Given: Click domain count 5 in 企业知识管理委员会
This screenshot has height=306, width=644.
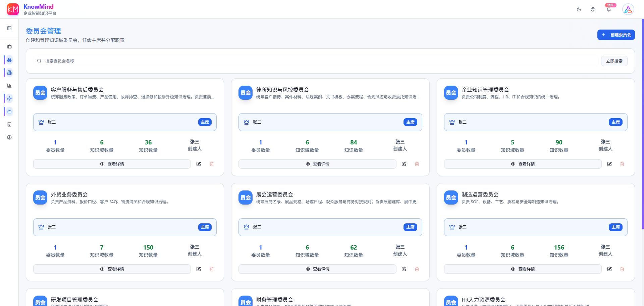Looking at the screenshot, I should click(x=513, y=142).
